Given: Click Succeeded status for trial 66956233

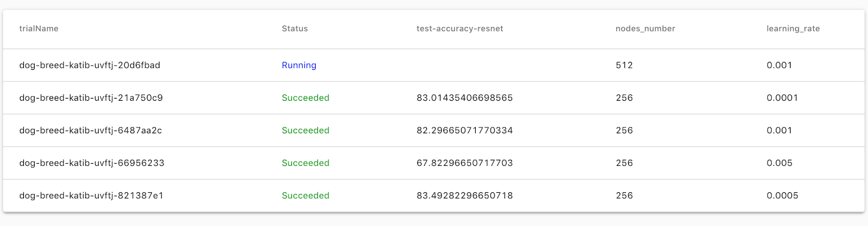Looking at the screenshot, I should (x=305, y=163).
